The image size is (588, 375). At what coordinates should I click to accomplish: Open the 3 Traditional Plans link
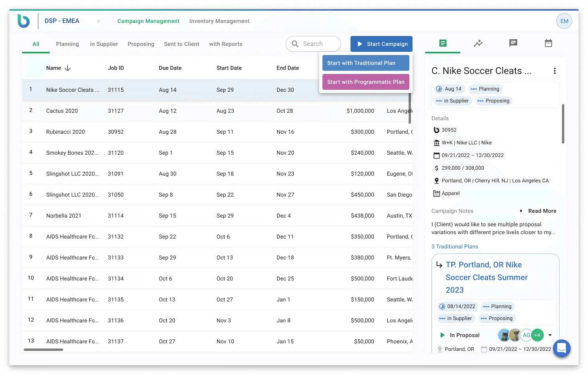click(x=455, y=246)
